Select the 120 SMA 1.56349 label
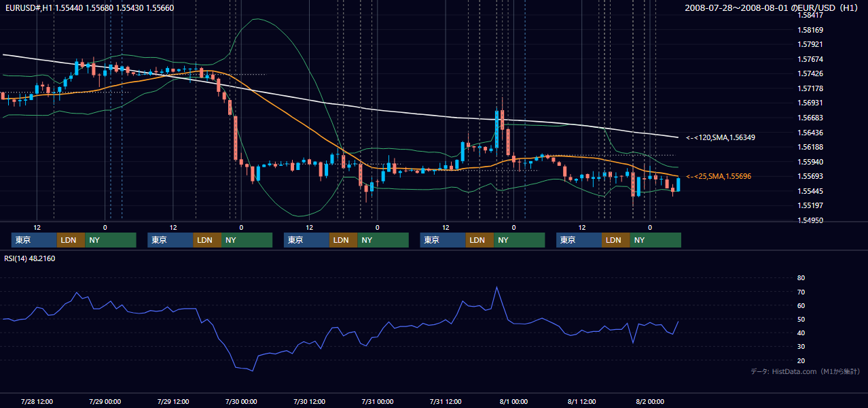The image size is (868, 408). 720,137
